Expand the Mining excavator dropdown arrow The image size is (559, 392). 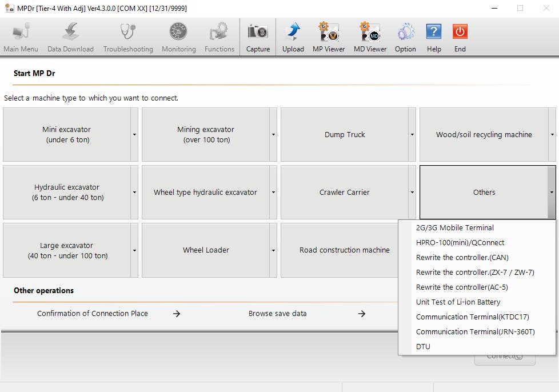(273, 135)
